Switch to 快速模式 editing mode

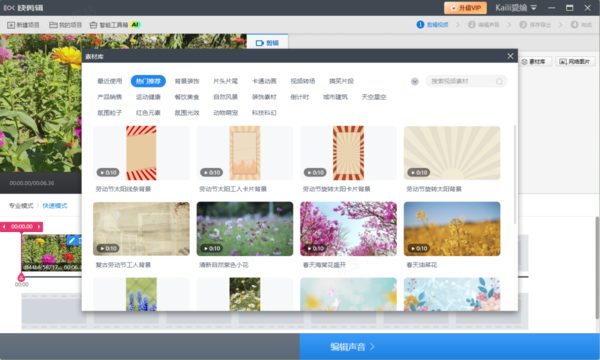(x=55, y=206)
